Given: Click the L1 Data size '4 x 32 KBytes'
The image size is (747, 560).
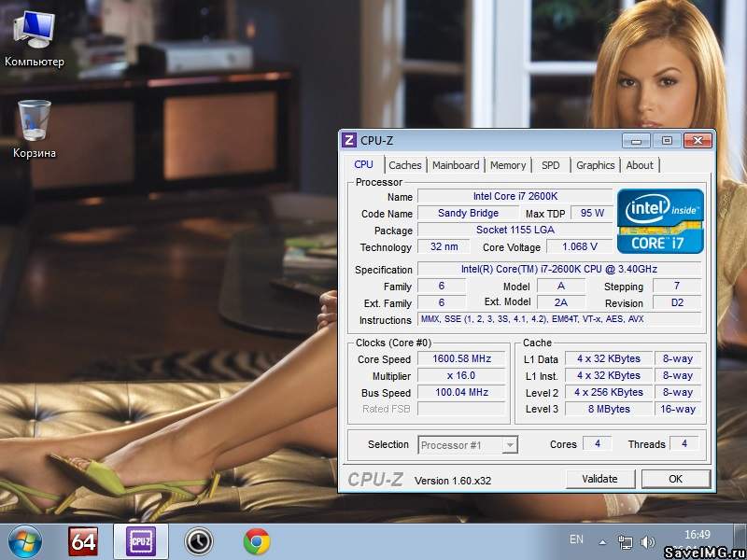Looking at the screenshot, I should [x=609, y=358].
